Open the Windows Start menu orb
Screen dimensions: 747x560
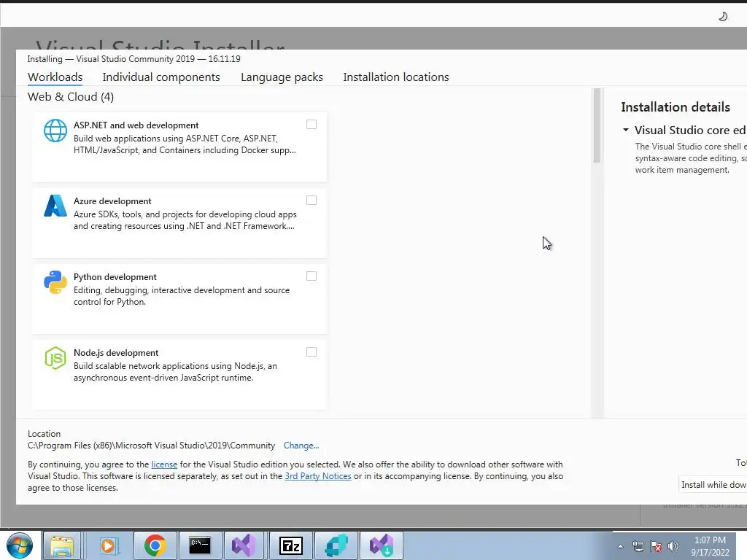pos(20,545)
